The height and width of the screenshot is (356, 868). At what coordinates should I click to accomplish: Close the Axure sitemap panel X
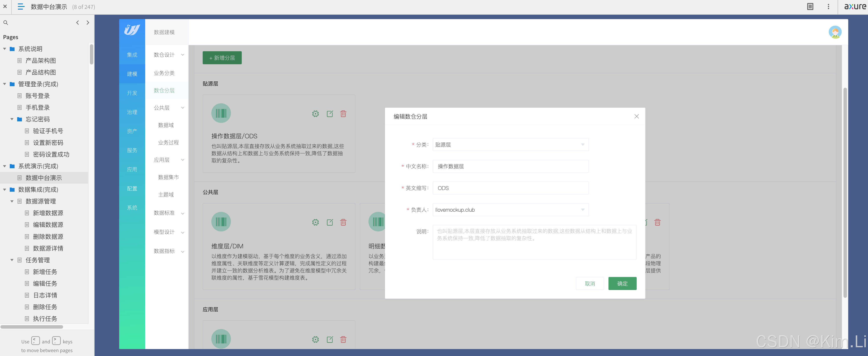click(5, 7)
